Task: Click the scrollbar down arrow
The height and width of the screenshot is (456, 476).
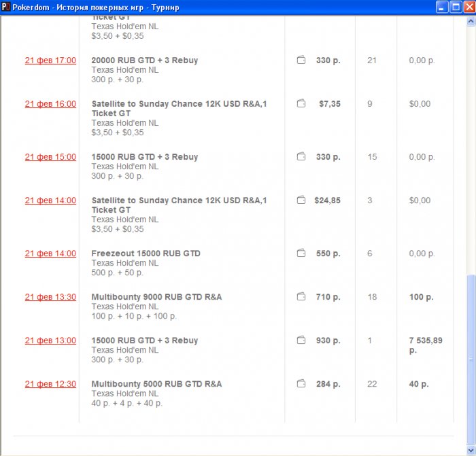Action: pyautogui.click(x=471, y=450)
